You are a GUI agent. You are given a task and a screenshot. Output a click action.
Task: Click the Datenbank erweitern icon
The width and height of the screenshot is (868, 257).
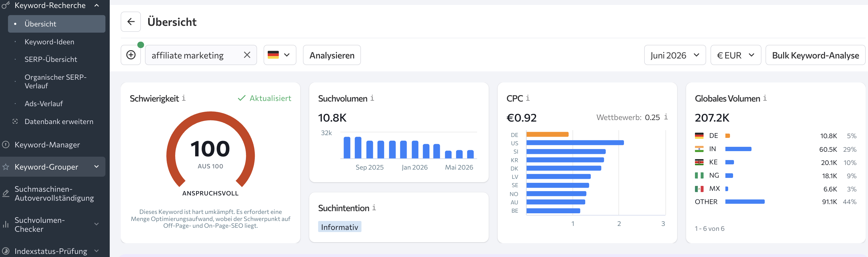pos(15,121)
